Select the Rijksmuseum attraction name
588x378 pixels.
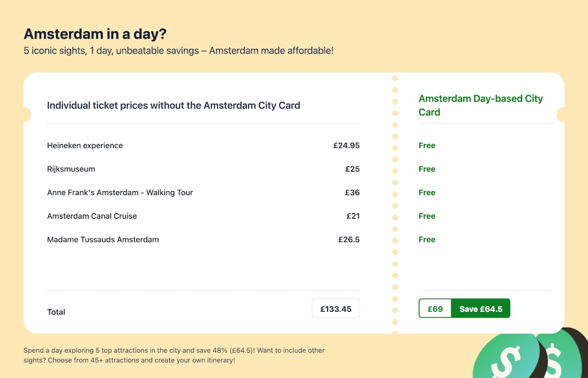(71, 169)
